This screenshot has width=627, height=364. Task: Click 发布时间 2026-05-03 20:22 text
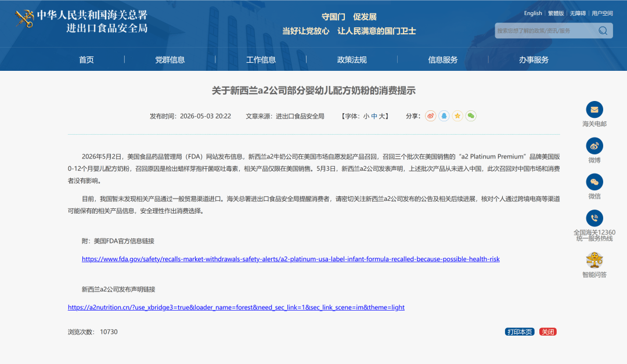click(x=190, y=116)
